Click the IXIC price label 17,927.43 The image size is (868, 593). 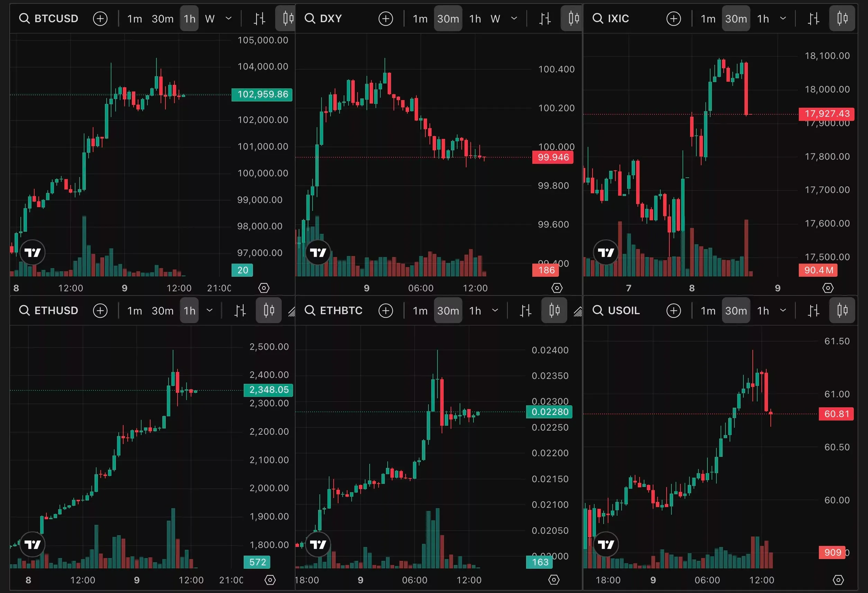click(826, 114)
